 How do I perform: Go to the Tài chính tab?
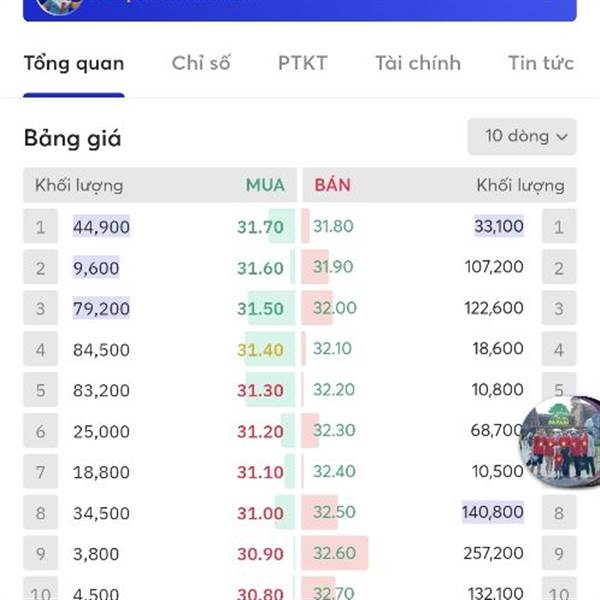[x=418, y=63]
